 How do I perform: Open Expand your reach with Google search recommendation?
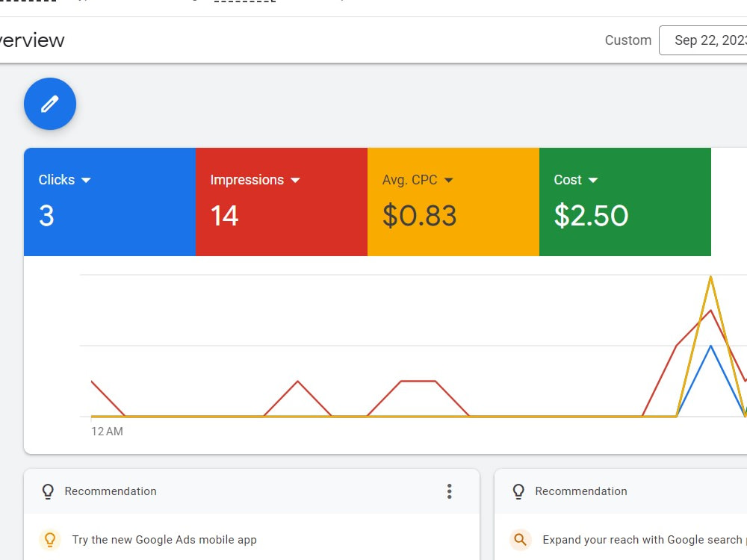pos(642,539)
